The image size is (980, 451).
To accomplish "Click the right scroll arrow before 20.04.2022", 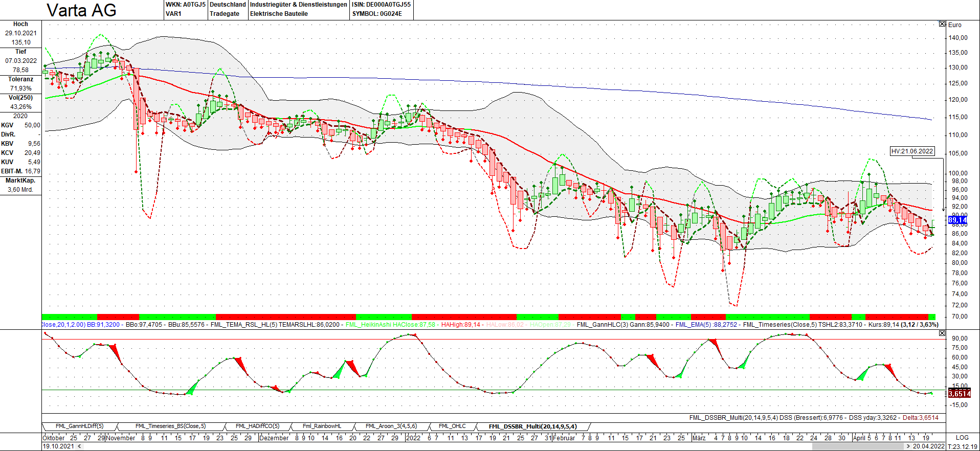I will (x=908, y=446).
